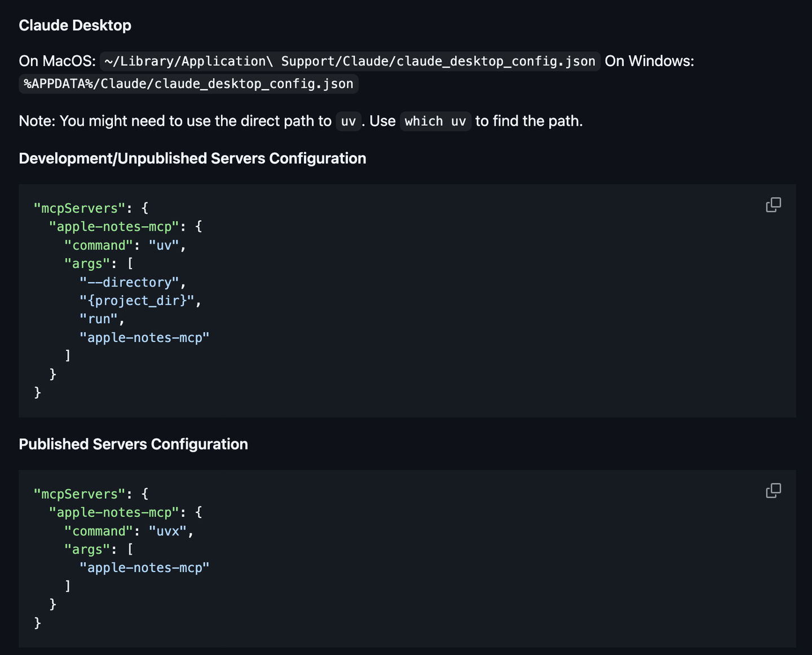This screenshot has height=655, width=812.
Task: Click the Development/Unpublished Servers Configuration heading
Action: point(192,159)
